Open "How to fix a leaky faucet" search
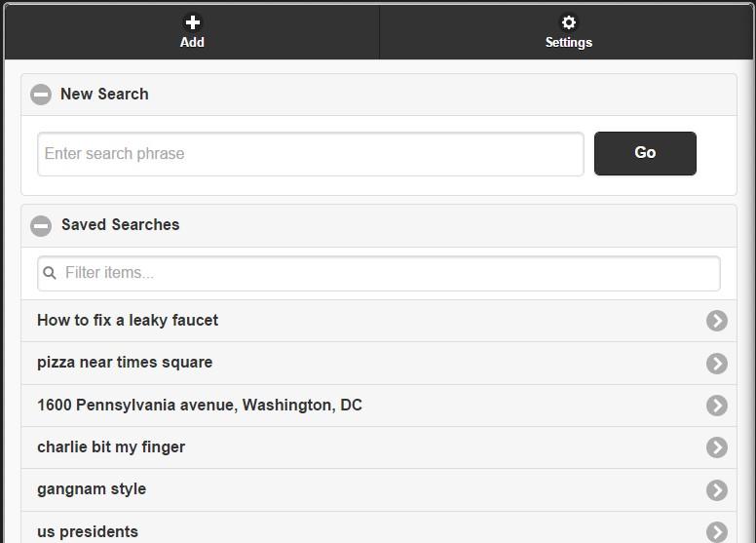The width and height of the screenshot is (756, 543). point(128,321)
